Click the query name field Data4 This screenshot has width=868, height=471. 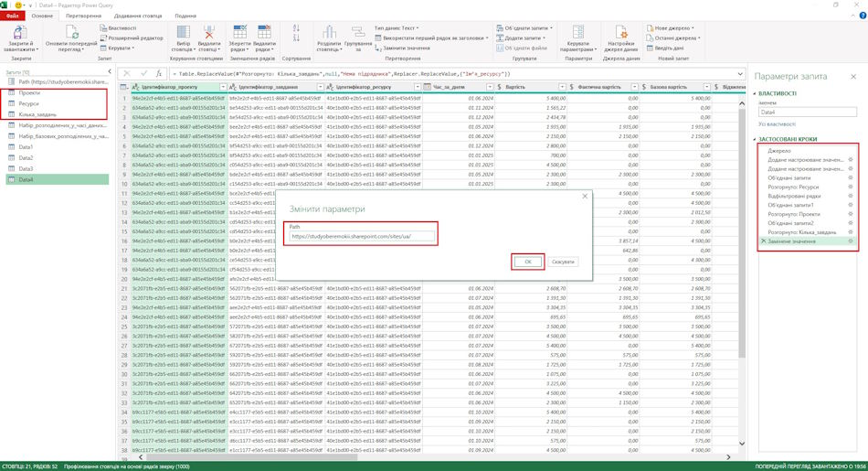pyautogui.click(x=808, y=112)
